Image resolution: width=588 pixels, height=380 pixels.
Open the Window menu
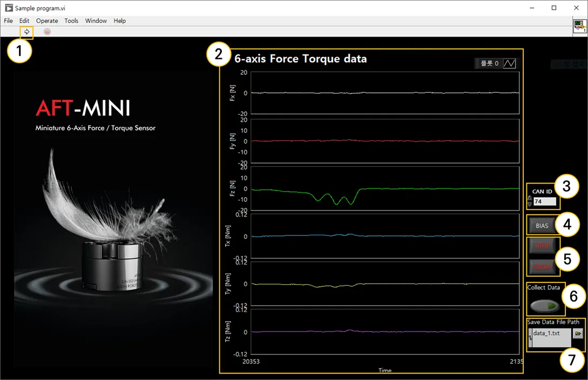(x=96, y=21)
